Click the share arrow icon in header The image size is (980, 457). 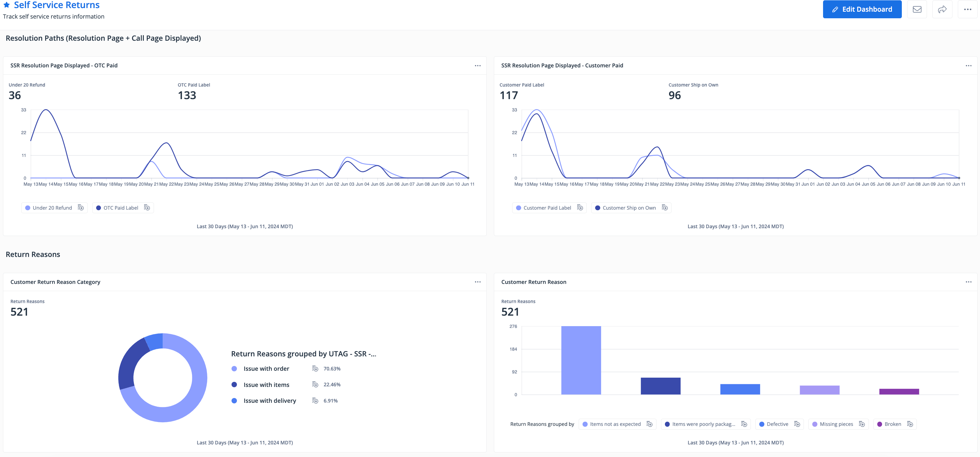(x=942, y=9)
